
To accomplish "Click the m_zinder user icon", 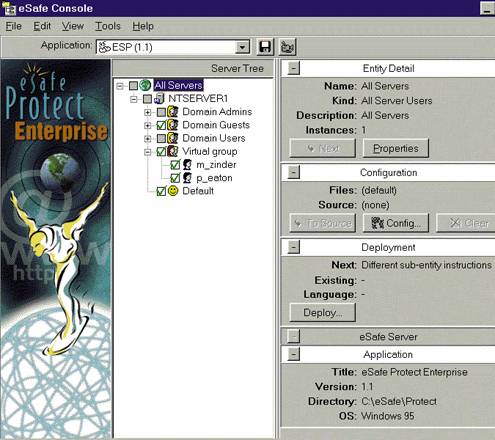I will (x=187, y=165).
